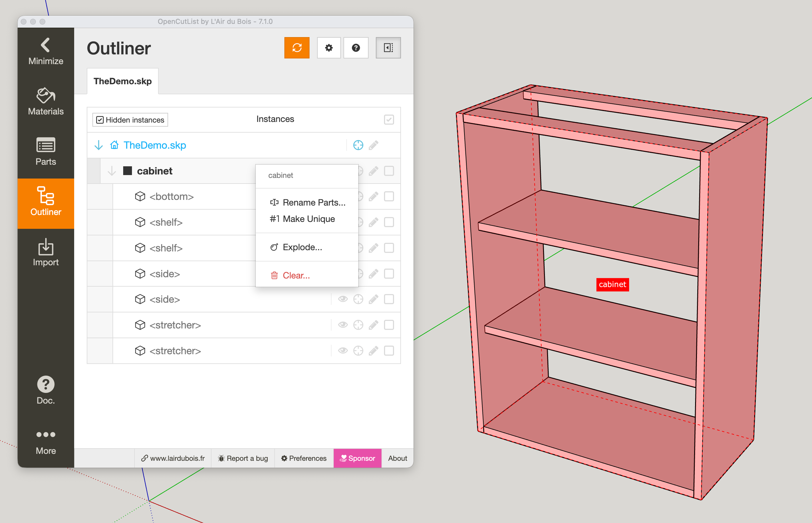Open the More menu in sidebar

tap(46, 441)
